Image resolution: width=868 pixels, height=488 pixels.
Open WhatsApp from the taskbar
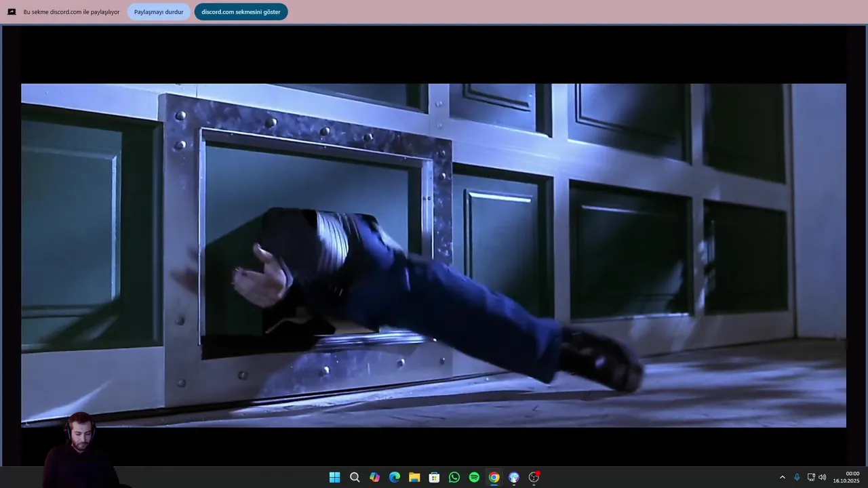pos(454,477)
